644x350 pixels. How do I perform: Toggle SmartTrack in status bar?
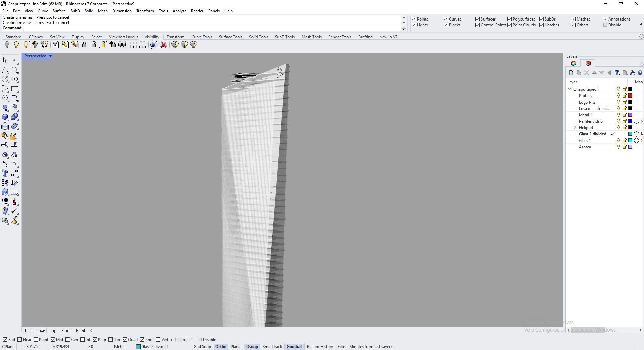(272, 347)
